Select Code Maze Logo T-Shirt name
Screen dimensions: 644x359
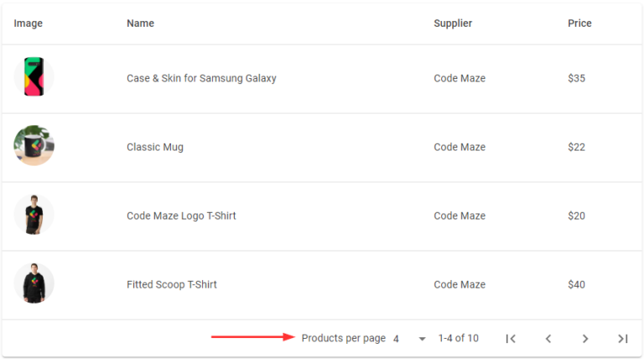pos(181,216)
